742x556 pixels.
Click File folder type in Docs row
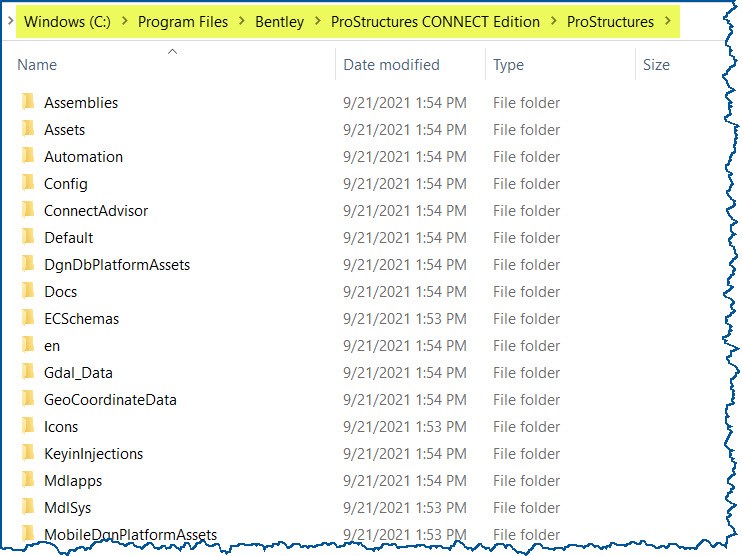[526, 291]
